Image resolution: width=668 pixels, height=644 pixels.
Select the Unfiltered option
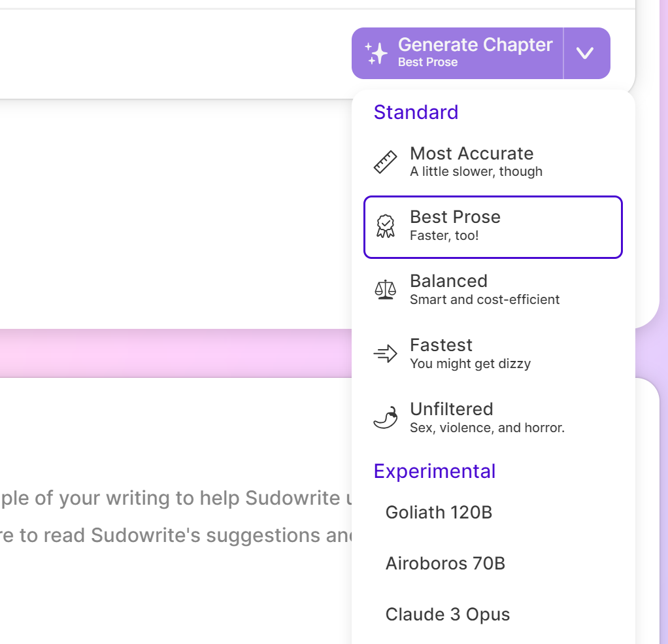pos(493,418)
